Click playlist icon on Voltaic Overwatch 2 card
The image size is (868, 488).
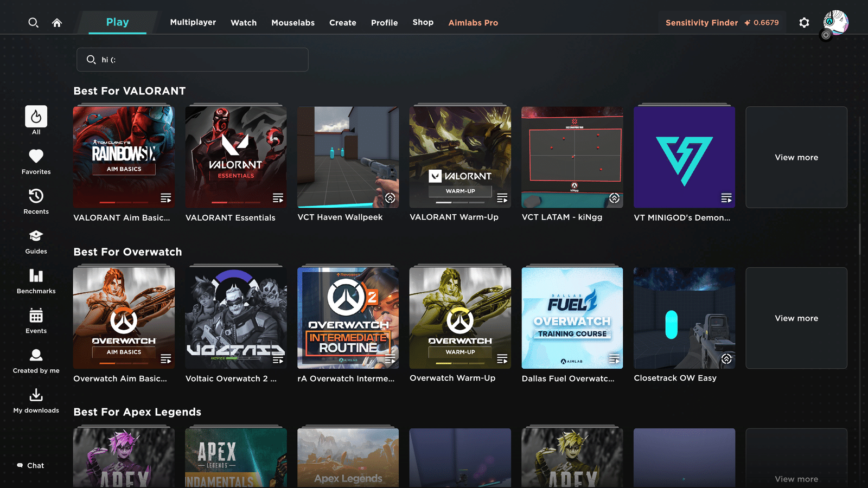pos(278,359)
